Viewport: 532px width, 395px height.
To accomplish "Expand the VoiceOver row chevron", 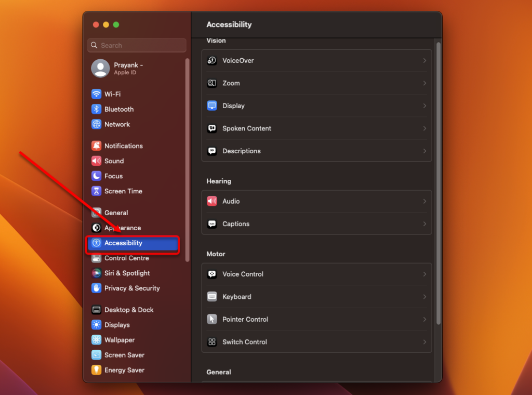I will (424, 60).
